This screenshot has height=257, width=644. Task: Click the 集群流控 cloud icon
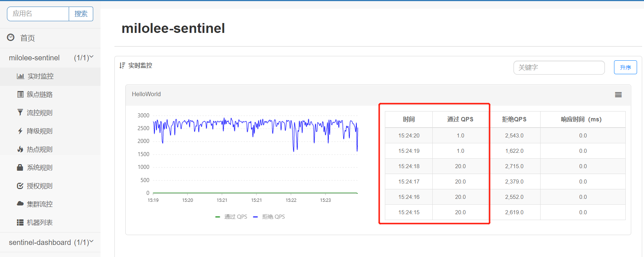pyautogui.click(x=20, y=204)
